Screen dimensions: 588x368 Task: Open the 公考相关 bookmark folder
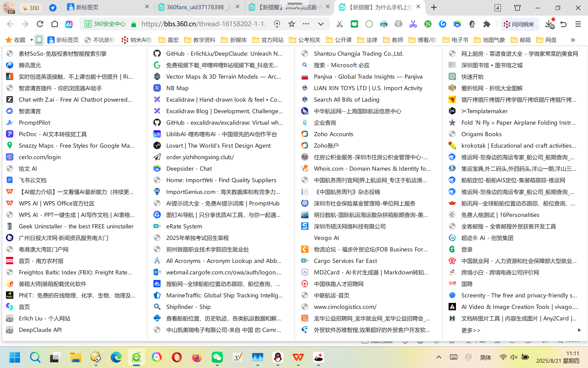[x=305, y=40]
